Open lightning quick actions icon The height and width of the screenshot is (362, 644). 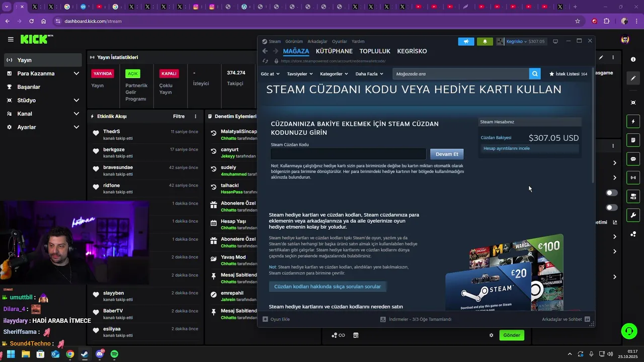pyautogui.click(x=633, y=122)
